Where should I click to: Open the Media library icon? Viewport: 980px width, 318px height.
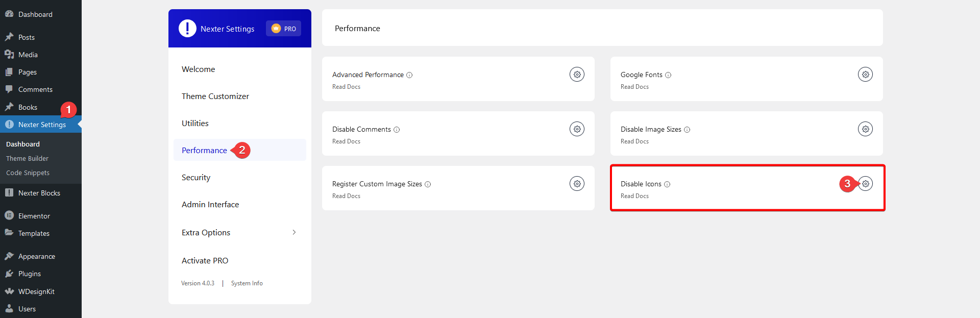[x=9, y=54]
